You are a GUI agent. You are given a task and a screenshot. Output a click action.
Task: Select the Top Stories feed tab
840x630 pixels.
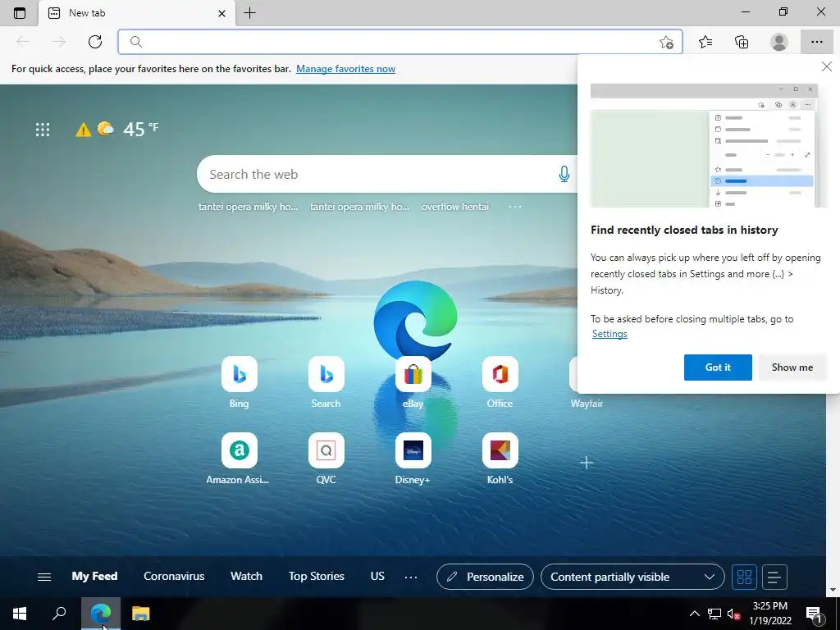click(x=316, y=577)
